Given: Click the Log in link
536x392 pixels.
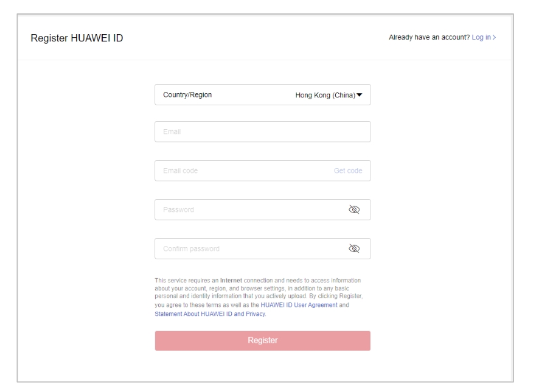Looking at the screenshot, I should click(481, 37).
